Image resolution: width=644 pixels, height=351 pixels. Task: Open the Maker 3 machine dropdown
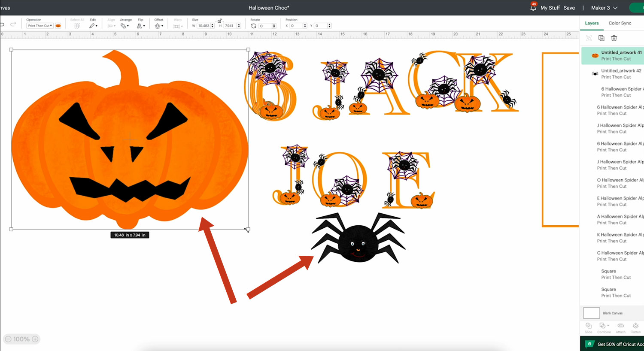click(604, 8)
